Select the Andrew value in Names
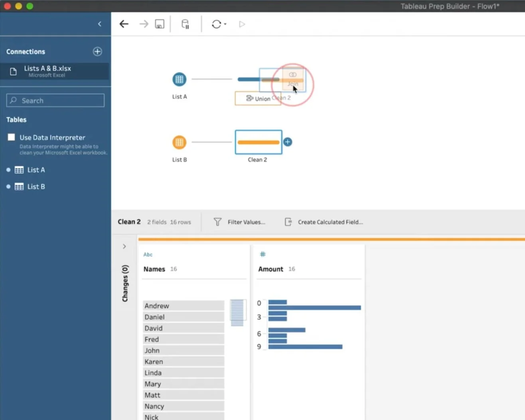The image size is (525, 420). coord(184,306)
